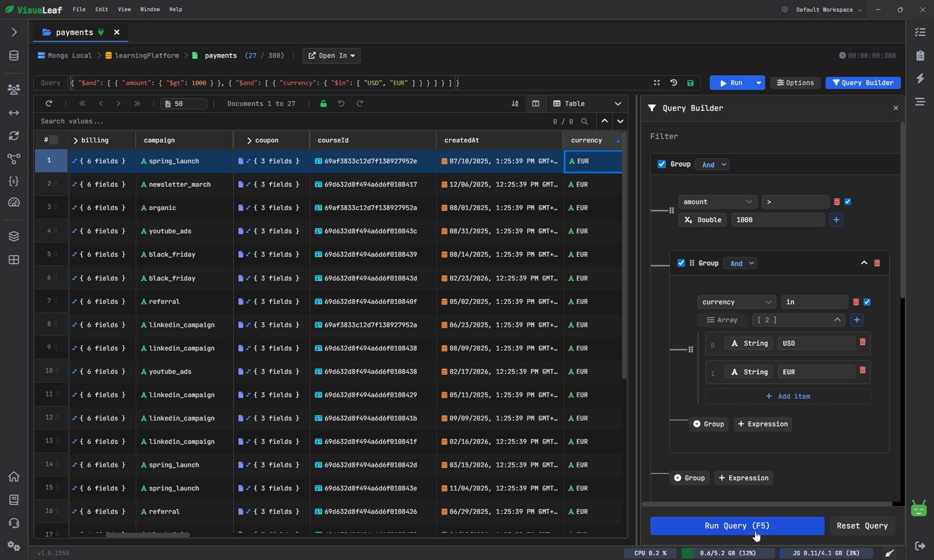Disable the currency condition checkbox

[x=867, y=302]
